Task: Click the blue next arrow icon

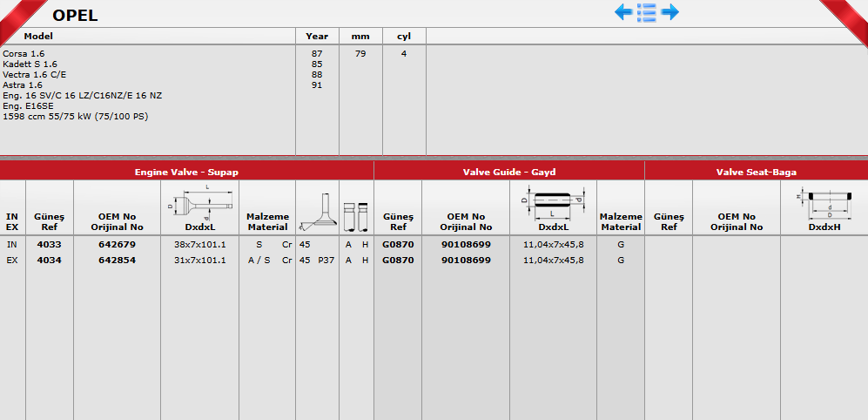Action: pos(670,12)
